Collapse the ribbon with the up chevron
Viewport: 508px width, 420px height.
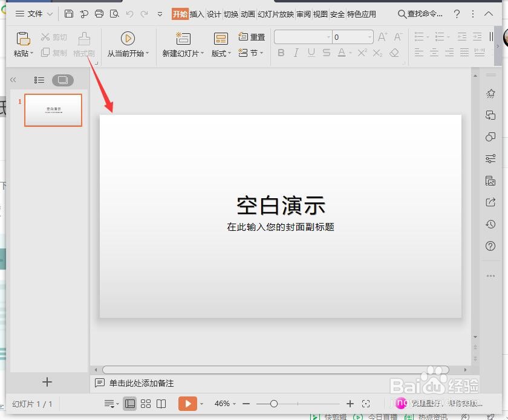pos(489,14)
